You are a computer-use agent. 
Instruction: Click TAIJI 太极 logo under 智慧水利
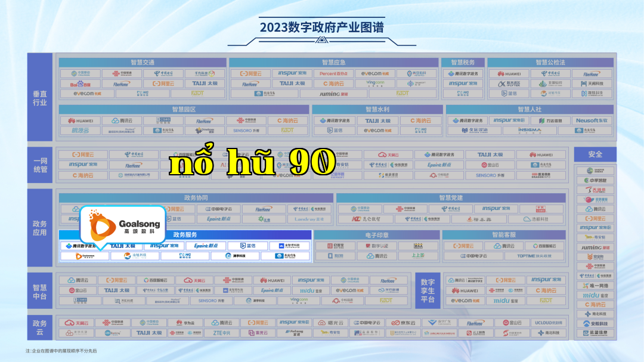point(377,121)
